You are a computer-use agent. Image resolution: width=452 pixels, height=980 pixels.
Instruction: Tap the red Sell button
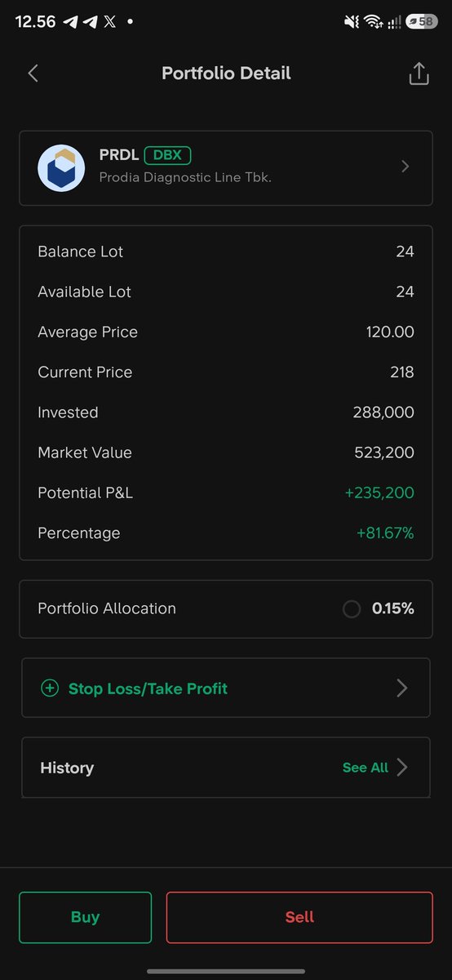299,917
